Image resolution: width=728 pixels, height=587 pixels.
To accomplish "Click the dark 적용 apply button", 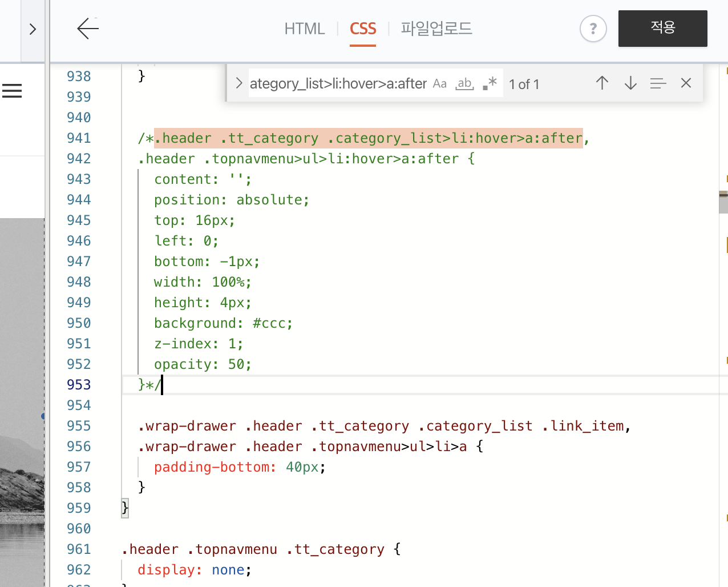I will (662, 28).
